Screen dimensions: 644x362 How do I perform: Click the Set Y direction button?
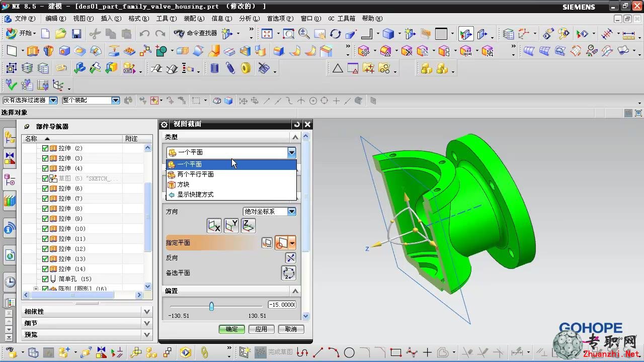231,226
